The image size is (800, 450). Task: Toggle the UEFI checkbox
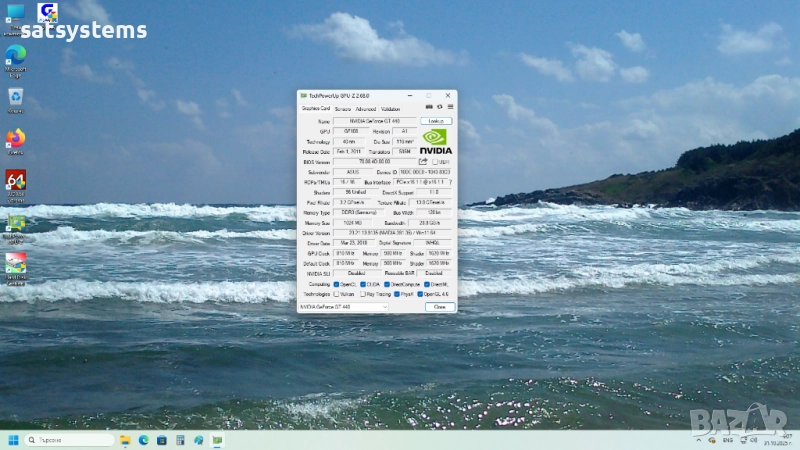(x=436, y=161)
